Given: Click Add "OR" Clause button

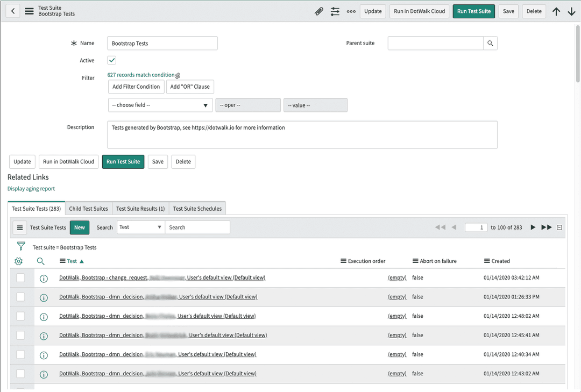Looking at the screenshot, I should [x=190, y=87].
